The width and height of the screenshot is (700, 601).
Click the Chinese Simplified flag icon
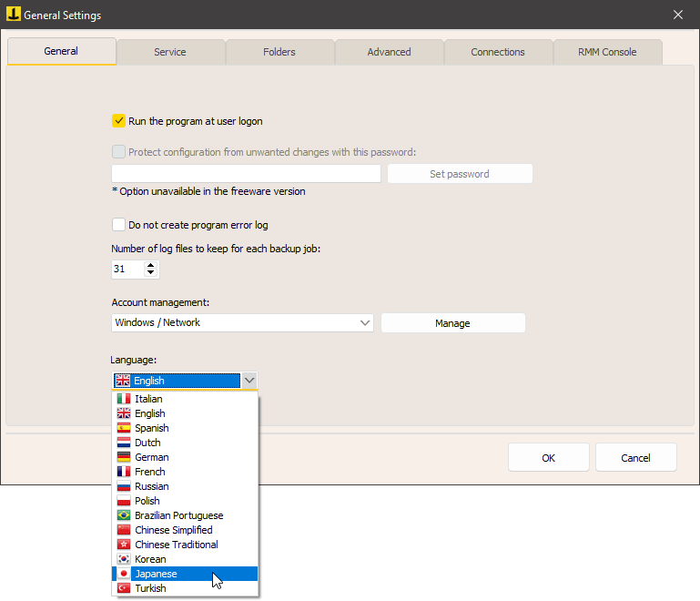[124, 530]
